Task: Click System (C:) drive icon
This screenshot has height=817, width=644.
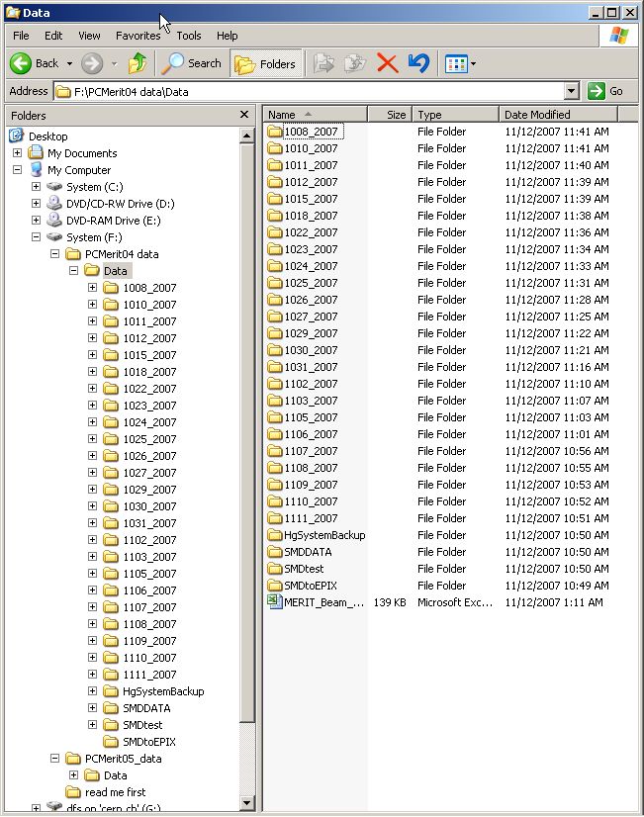Action: click(54, 187)
